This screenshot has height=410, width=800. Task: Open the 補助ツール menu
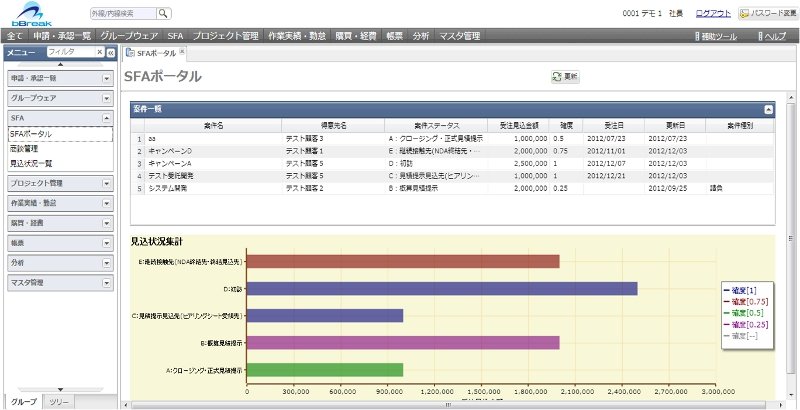click(x=716, y=36)
